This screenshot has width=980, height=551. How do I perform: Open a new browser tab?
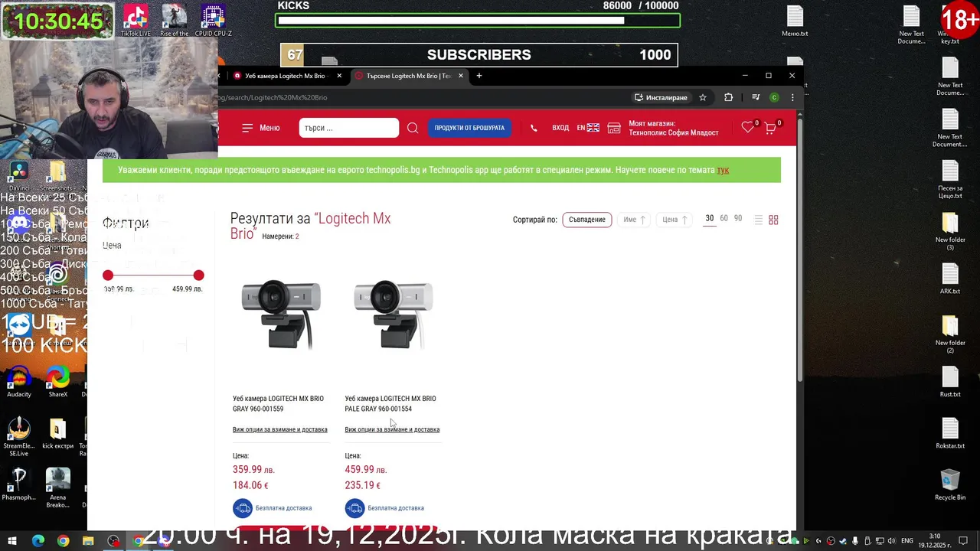tap(479, 76)
